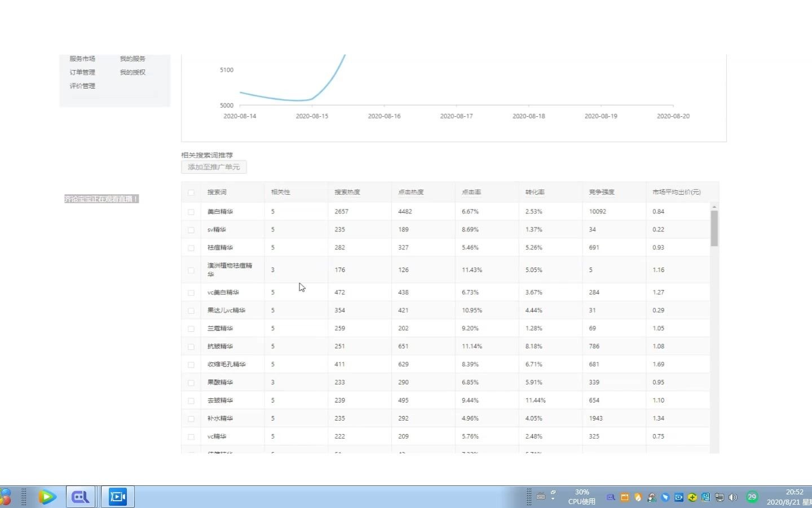
Task: Open 我的授权 sidebar link
Action: 133,72
